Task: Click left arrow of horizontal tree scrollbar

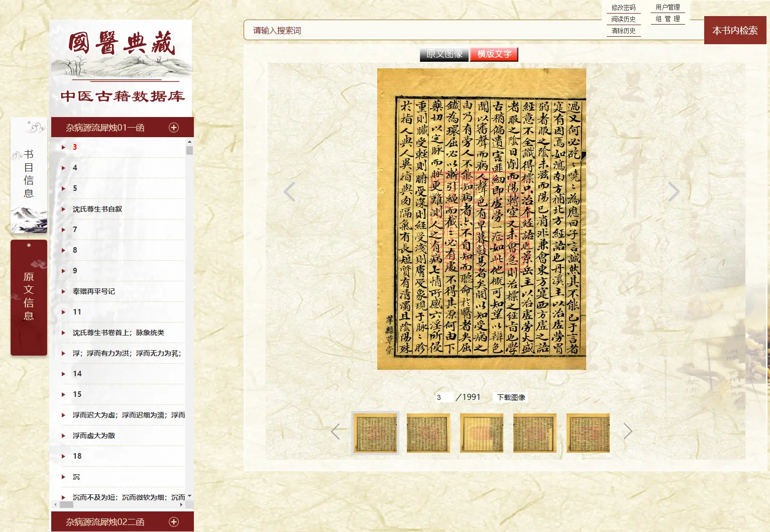Action: [x=55, y=504]
